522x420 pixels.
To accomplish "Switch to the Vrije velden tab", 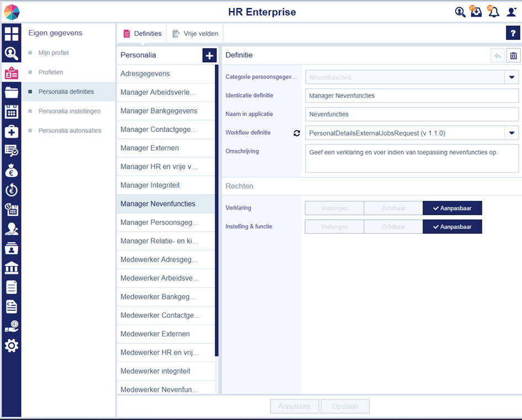I will click(195, 34).
